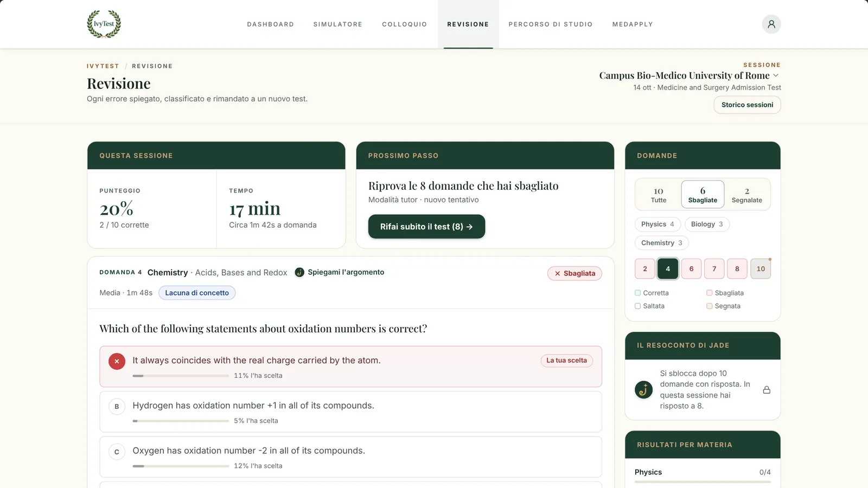Click the Corretta legend entry

(652, 293)
